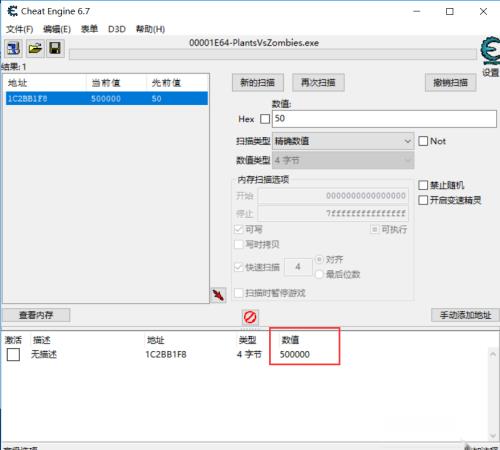Open the 扫描类型 dropdown
Viewport: 500px width, 450px height.
point(343,141)
